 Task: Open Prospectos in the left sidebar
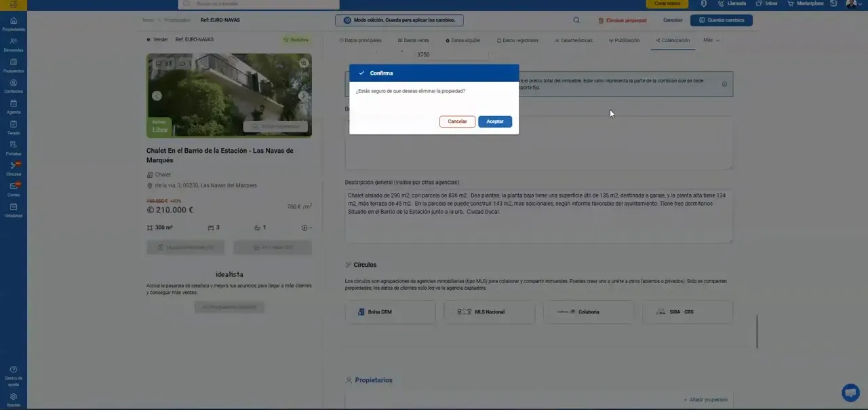[x=14, y=66]
